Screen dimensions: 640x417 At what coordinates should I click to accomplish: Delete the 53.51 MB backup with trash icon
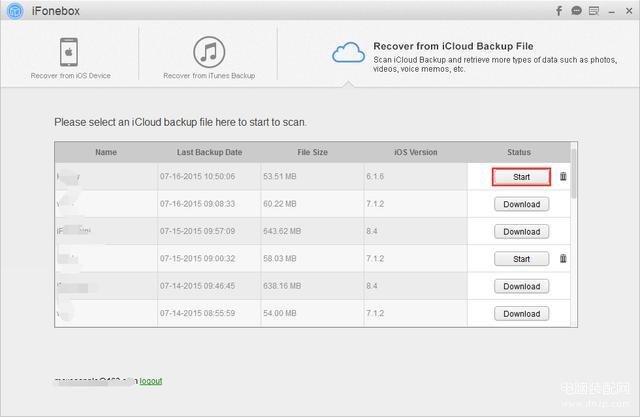pos(563,176)
